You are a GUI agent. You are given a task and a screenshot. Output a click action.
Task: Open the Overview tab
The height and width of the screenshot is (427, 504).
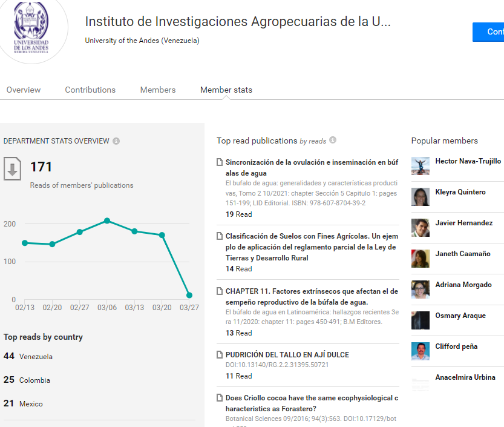24,90
